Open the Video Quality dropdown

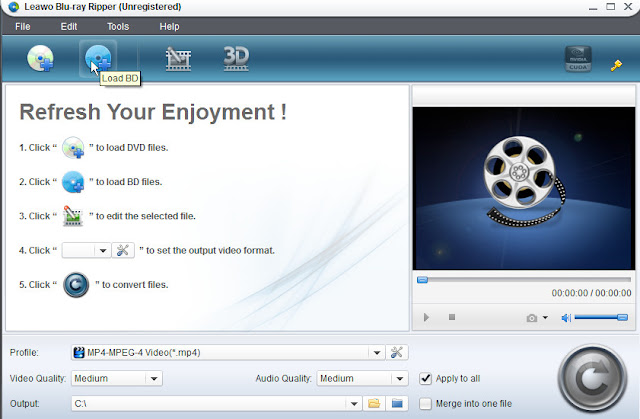point(154,379)
